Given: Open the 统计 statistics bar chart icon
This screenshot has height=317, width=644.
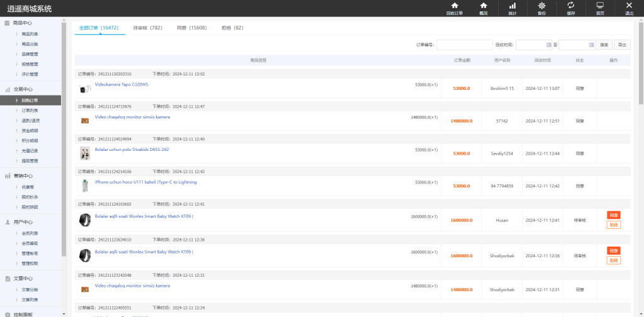Looking at the screenshot, I should [512, 6].
